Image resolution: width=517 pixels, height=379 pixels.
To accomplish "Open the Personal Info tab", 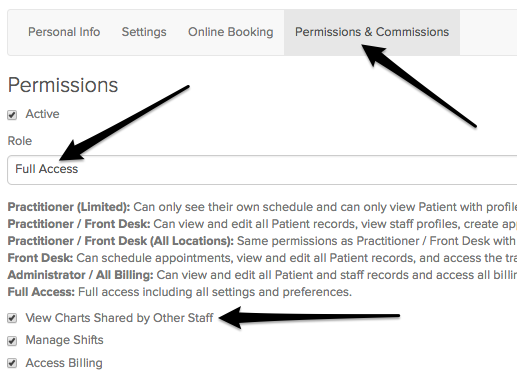I will click(64, 32).
